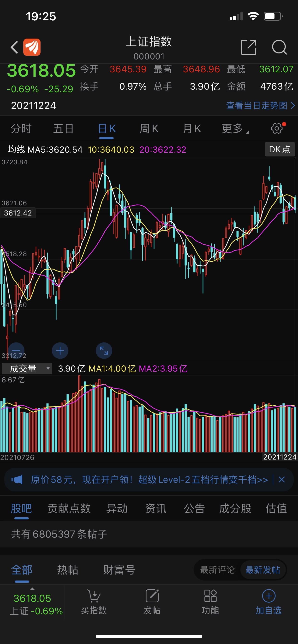Image resolution: width=298 pixels, height=644 pixels.
Task: Open the 贡献点数 tab
Action: [x=69, y=508]
